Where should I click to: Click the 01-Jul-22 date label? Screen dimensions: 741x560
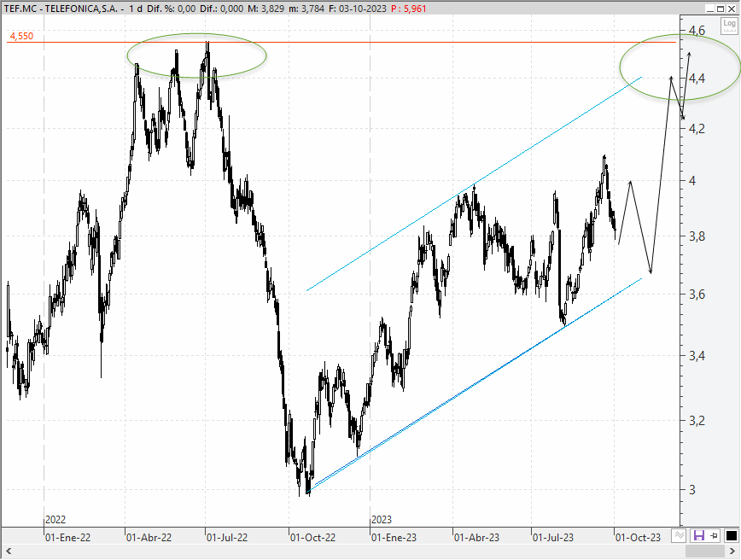[227, 538]
